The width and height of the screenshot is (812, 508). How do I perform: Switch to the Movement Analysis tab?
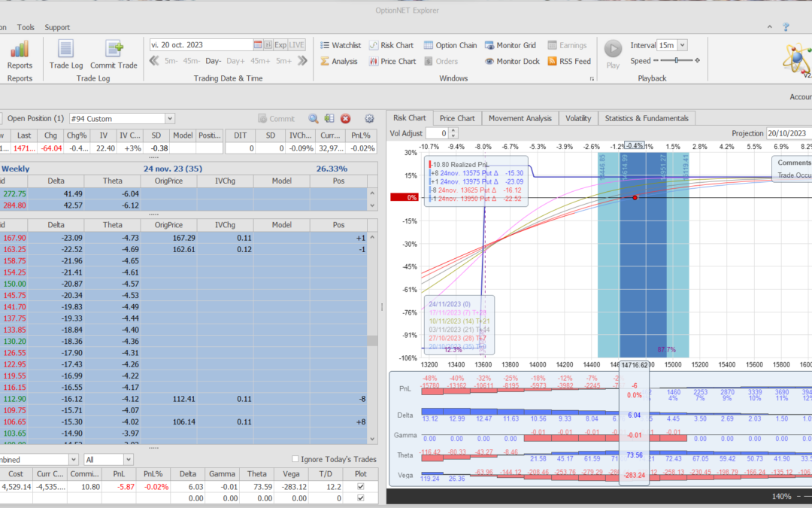520,118
